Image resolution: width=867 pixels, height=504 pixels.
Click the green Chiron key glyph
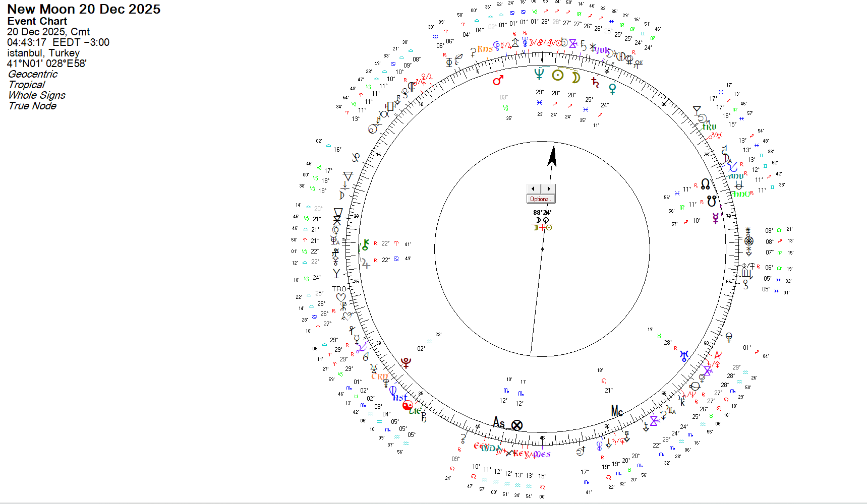click(365, 245)
